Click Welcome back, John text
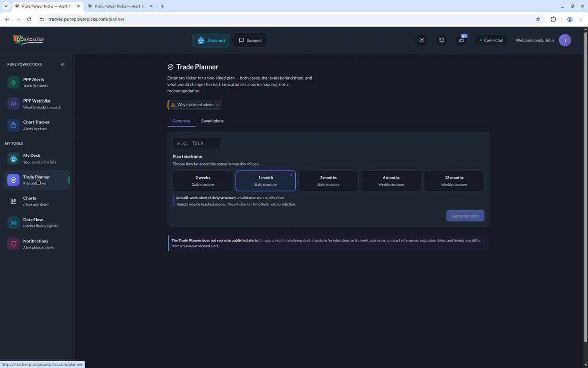This screenshot has height=368, width=588. point(535,40)
